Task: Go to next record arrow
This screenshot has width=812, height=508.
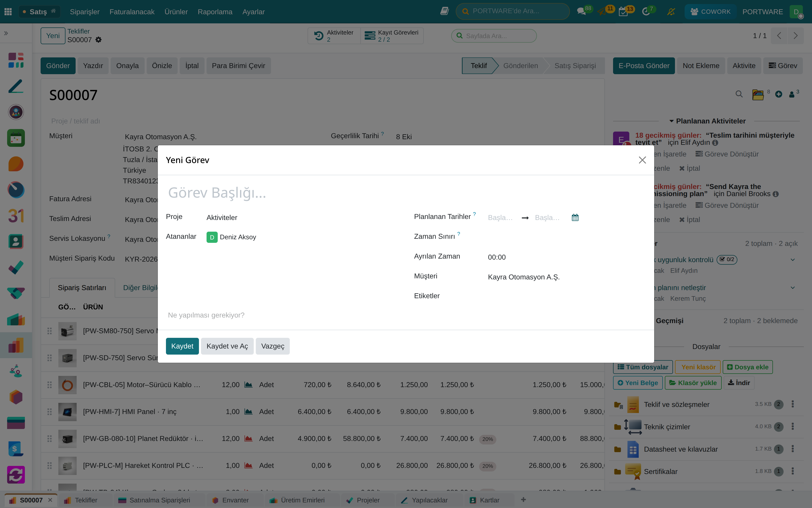Action: (x=795, y=36)
